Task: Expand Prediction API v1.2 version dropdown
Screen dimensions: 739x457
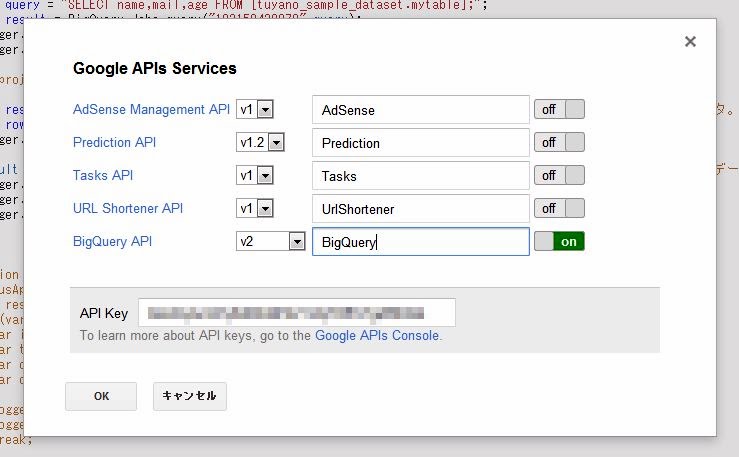Action: pos(261,143)
